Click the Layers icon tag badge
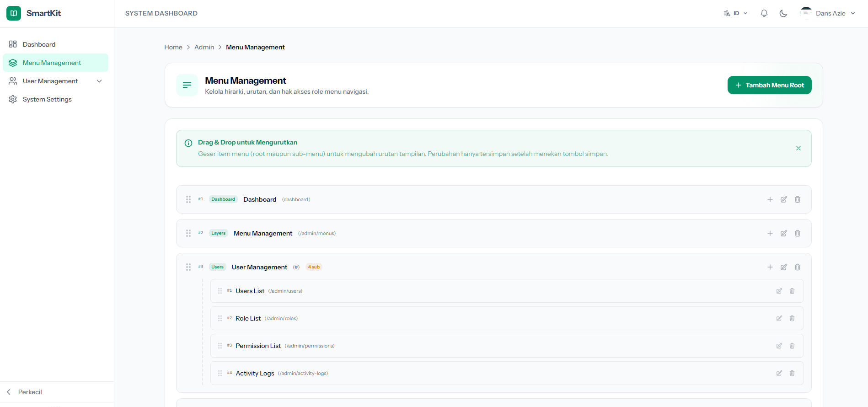The image size is (868, 407). (219, 233)
